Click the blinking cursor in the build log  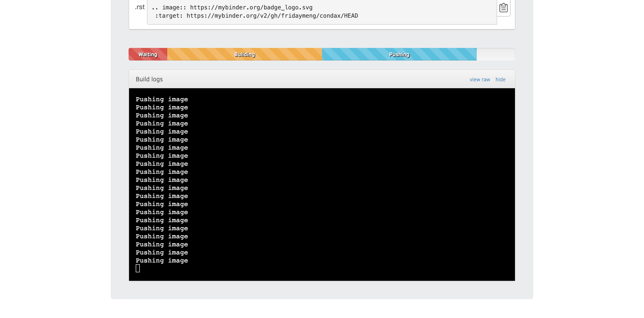click(x=137, y=268)
